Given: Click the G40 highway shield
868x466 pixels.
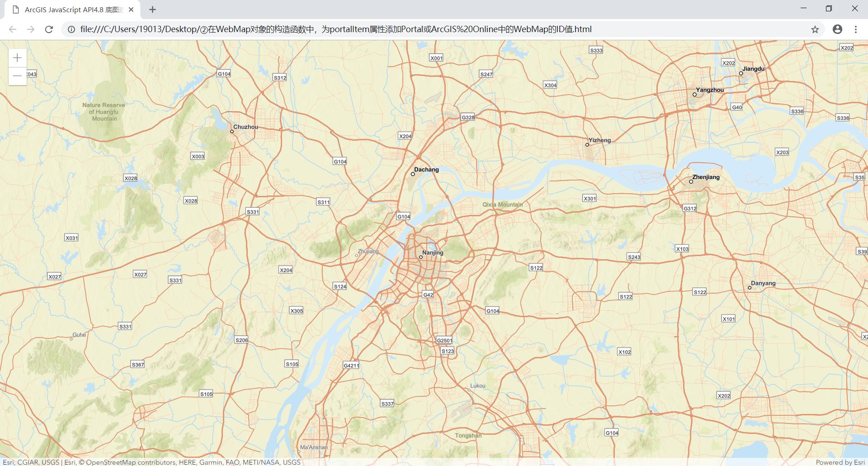Looking at the screenshot, I should pyautogui.click(x=737, y=107).
